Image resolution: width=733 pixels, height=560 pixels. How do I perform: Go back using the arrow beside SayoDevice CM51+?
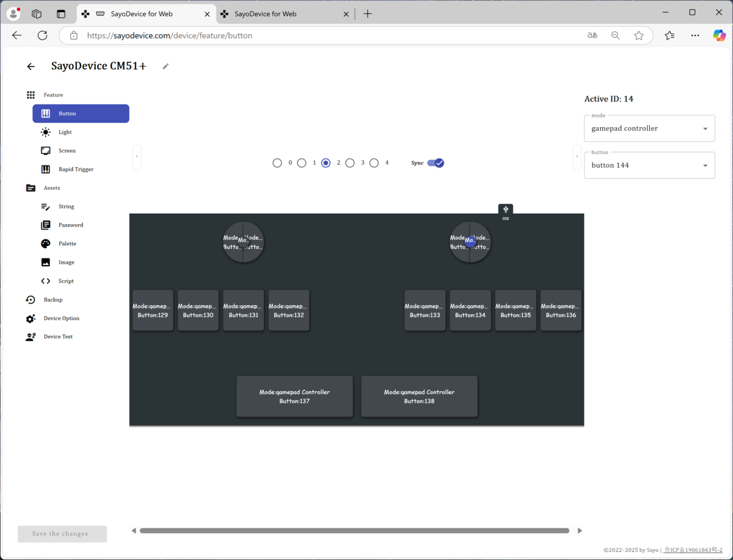[x=31, y=67]
